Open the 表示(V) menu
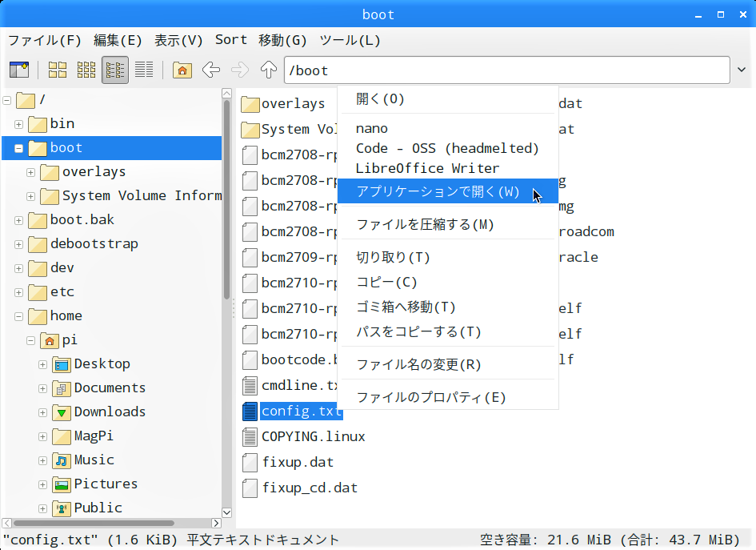The width and height of the screenshot is (756, 550). coord(178,40)
